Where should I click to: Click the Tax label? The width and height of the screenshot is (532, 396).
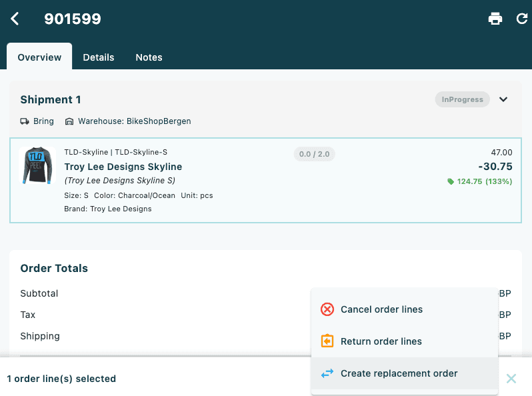[x=27, y=315]
